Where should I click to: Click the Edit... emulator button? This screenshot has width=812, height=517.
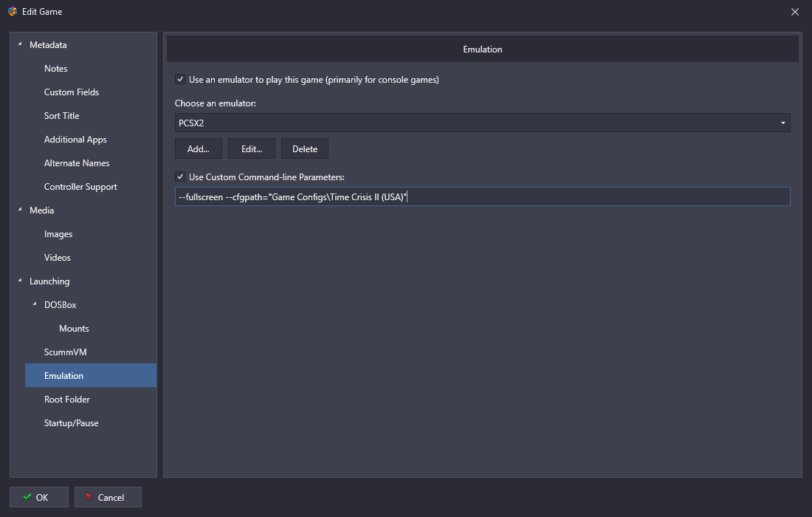click(x=252, y=148)
